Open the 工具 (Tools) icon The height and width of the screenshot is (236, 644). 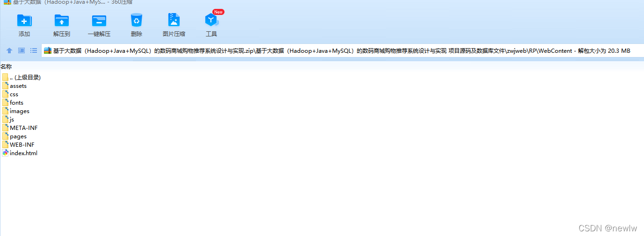pyautogui.click(x=211, y=20)
